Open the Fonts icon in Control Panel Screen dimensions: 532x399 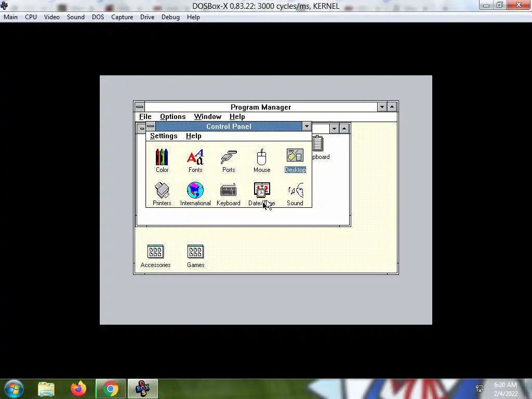coord(195,161)
